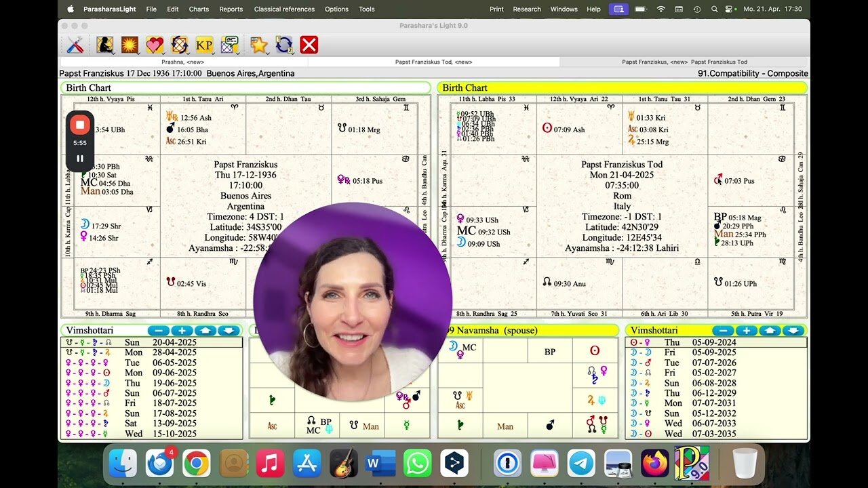Image resolution: width=868 pixels, height=488 pixels.
Task: Click the swap charts 1-2 arrows icon
Action: tap(284, 45)
